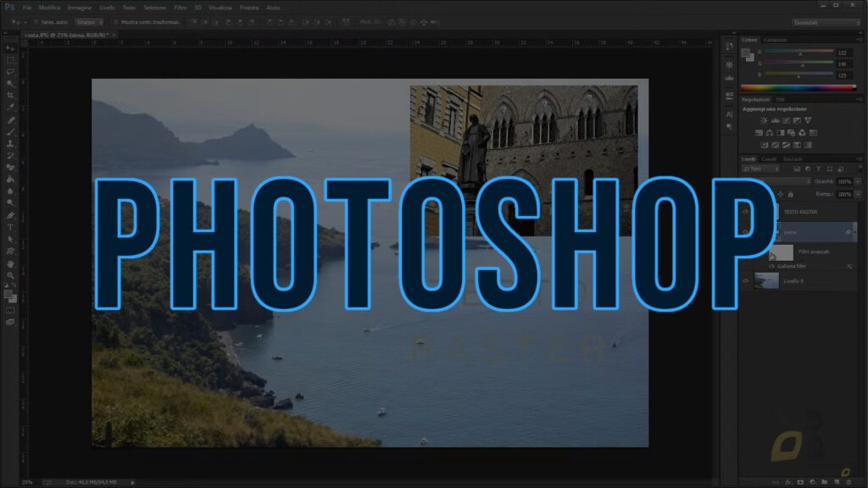Open the Modifica menu

[49, 8]
